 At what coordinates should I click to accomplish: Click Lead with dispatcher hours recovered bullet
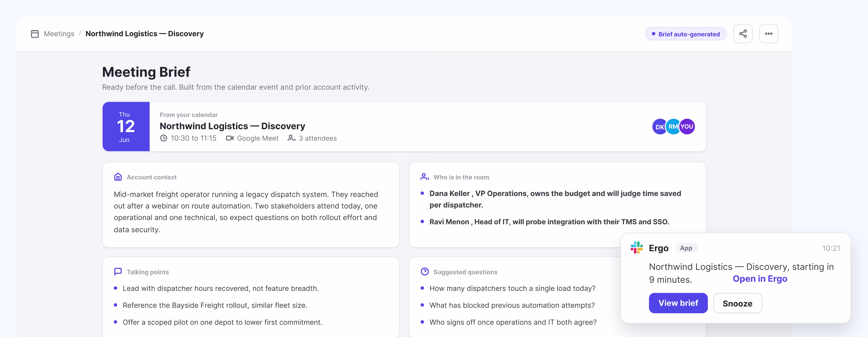click(x=221, y=289)
